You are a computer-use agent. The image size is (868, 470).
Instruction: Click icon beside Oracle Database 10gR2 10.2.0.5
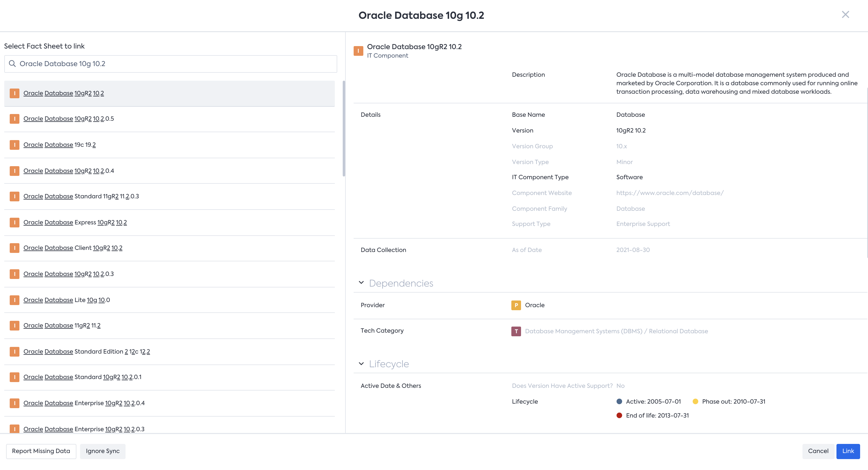(x=15, y=119)
